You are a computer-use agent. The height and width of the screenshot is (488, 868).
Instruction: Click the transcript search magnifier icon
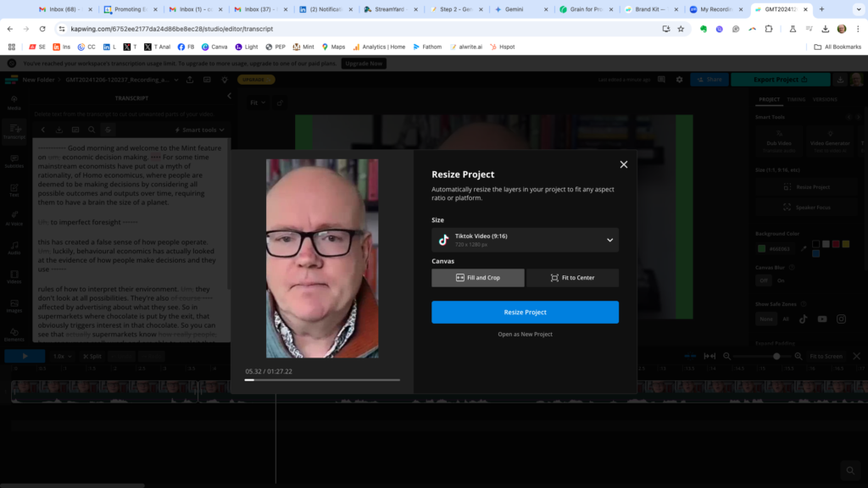92,130
